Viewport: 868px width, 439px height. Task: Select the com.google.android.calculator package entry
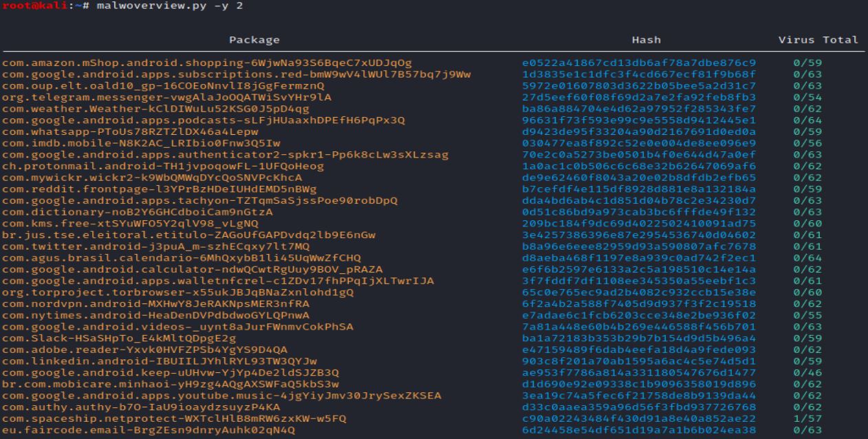193,268
